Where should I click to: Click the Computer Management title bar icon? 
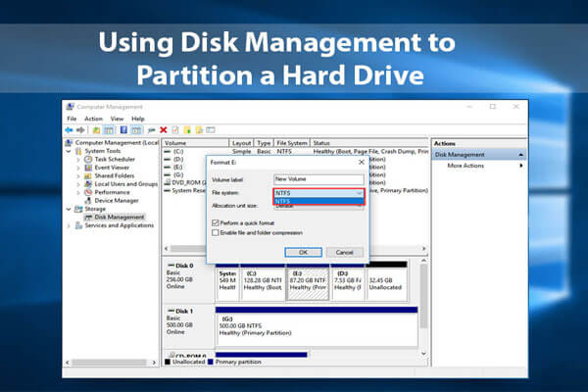[70, 107]
